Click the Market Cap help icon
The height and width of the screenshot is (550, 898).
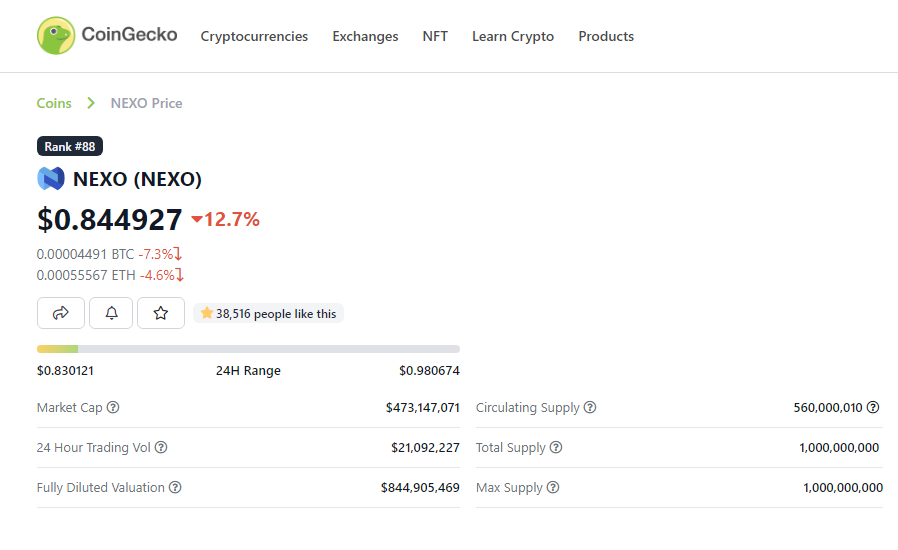click(113, 407)
